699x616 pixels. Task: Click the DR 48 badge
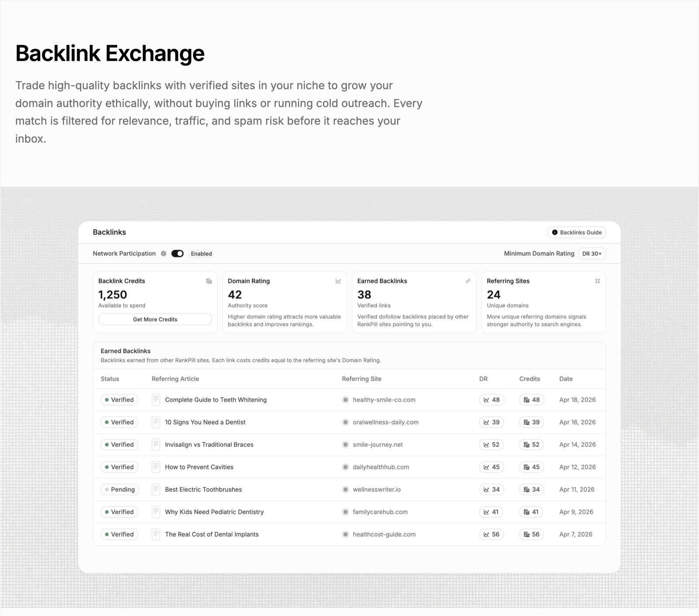(x=491, y=400)
